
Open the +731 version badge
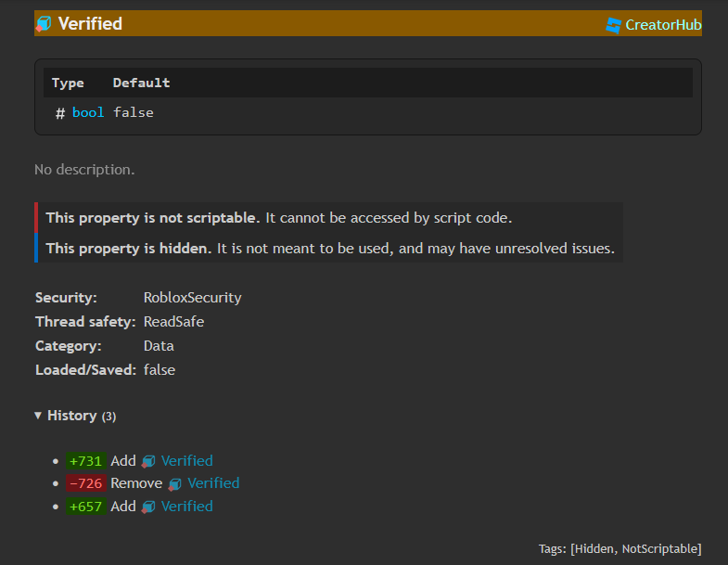pyautogui.click(x=86, y=461)
